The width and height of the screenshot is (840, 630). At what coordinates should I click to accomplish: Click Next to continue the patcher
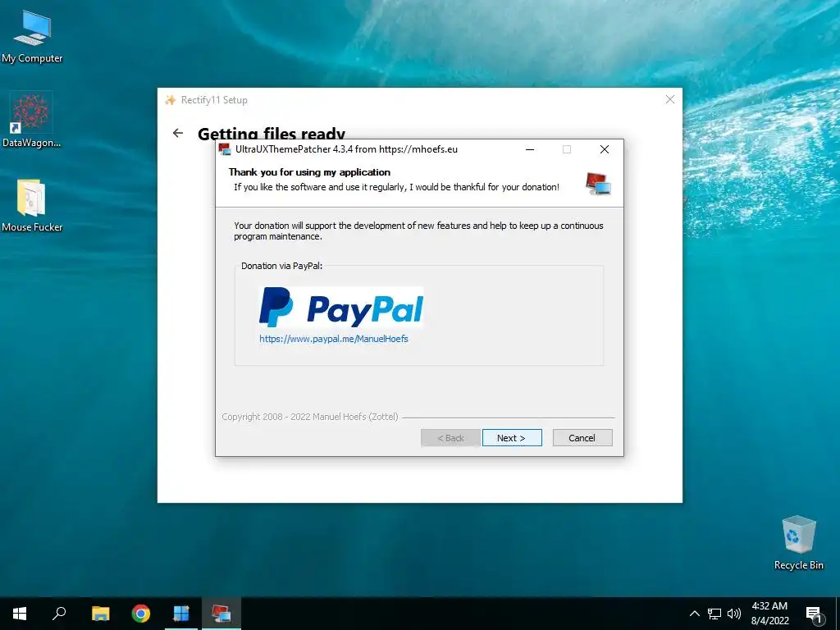point(512,438)
